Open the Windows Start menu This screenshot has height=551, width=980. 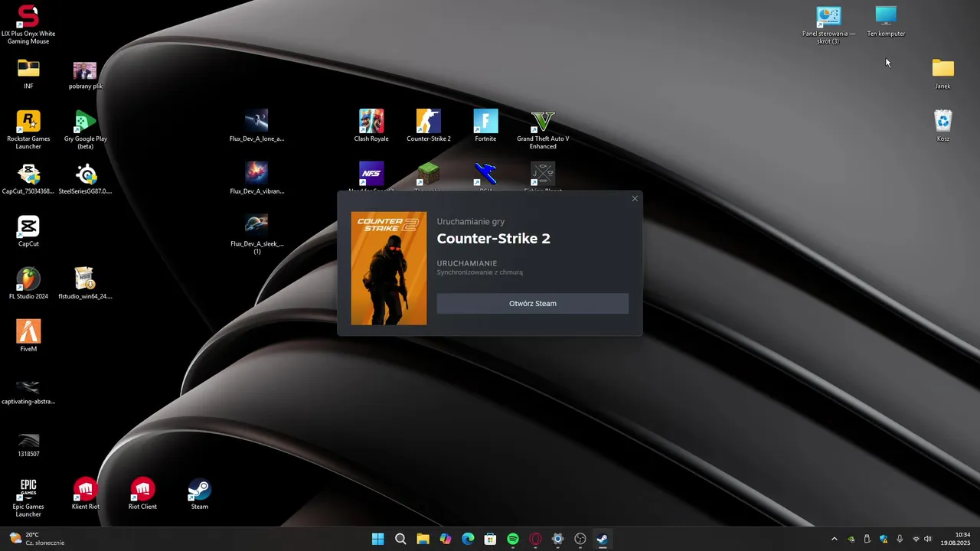tap(377, 539)
